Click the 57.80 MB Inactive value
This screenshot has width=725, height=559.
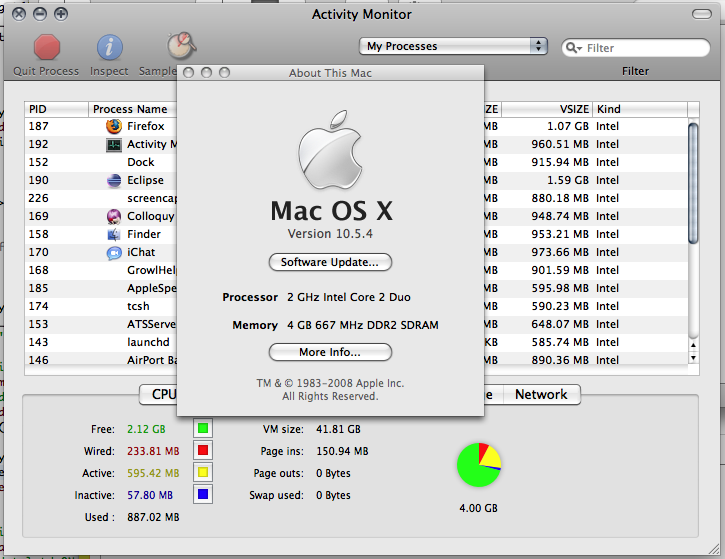click(x=150, y=495)
